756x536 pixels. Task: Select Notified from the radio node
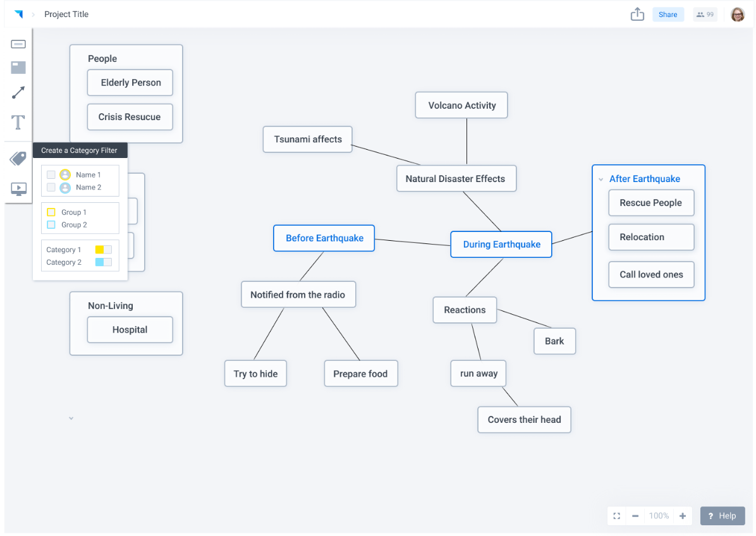click(298, 295)
